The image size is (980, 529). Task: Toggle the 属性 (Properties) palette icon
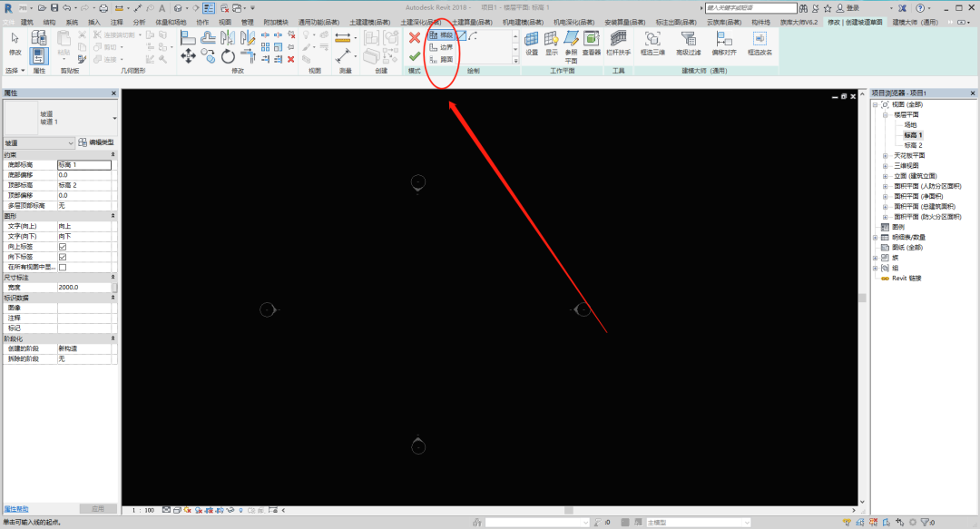coord(39,55)
